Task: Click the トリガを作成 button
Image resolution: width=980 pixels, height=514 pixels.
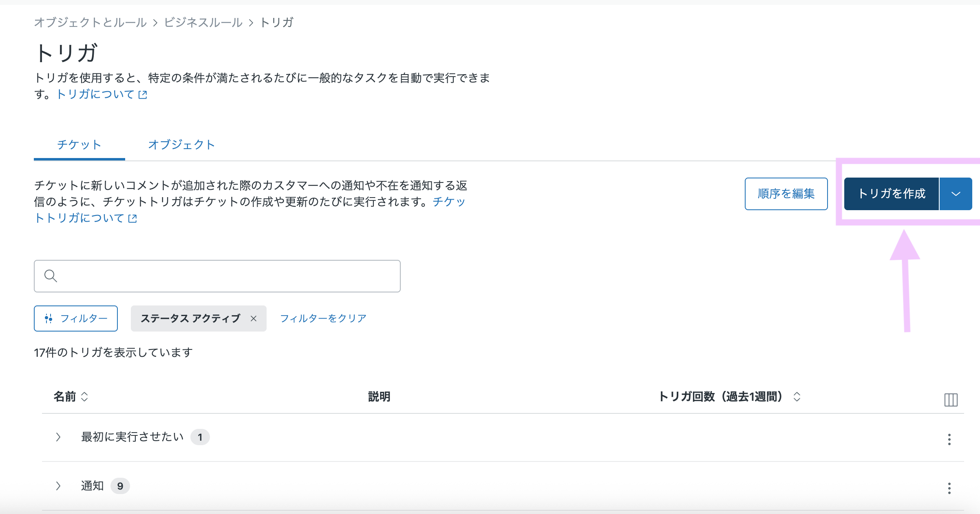Action: point(891,194)
